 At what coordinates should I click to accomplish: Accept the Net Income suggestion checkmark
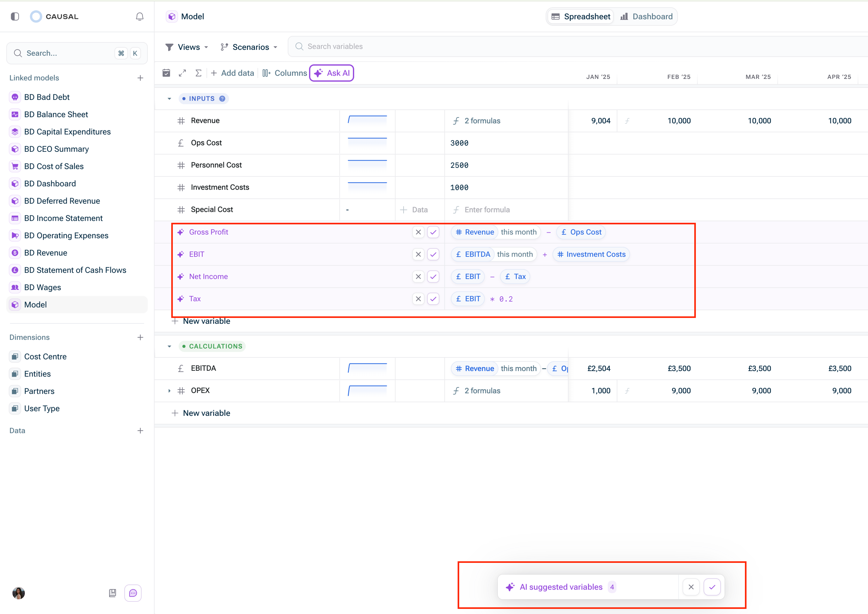click(433, 277)
